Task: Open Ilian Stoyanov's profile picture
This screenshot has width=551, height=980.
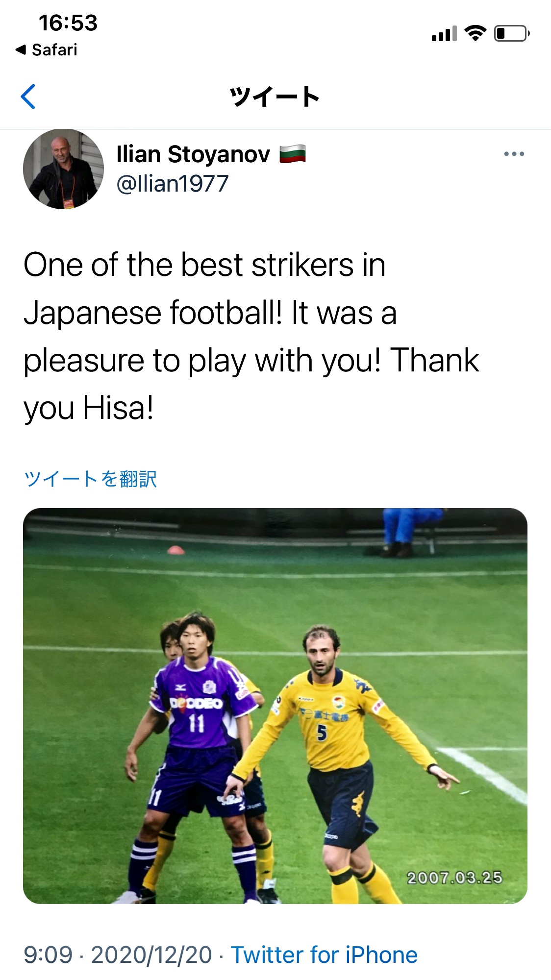Action: click(63, 169)
